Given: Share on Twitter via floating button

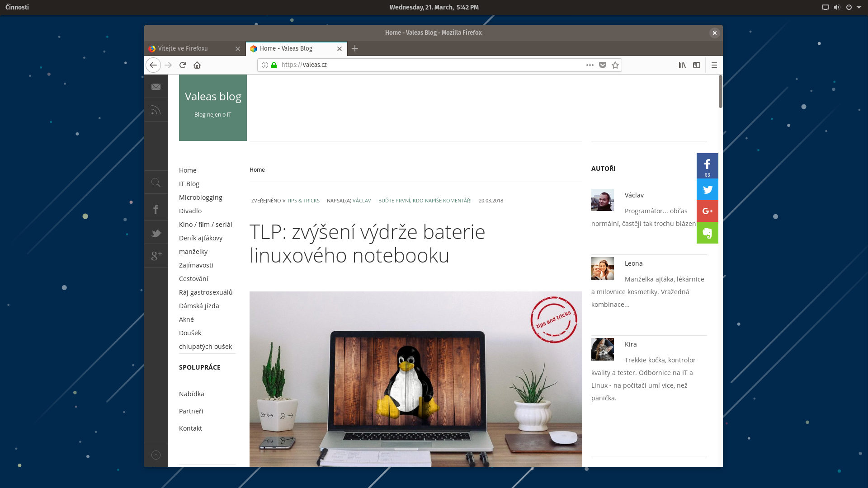Looking at the screenshot, I should click(708, 189).
